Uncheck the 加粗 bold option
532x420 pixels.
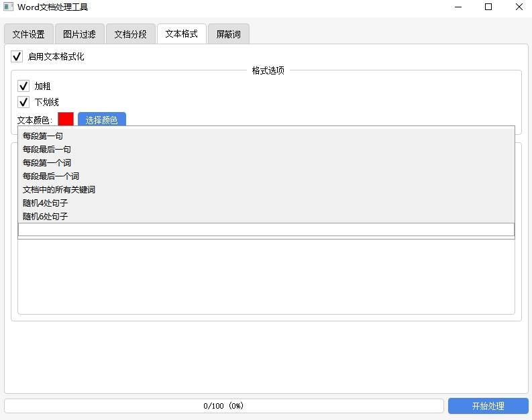23,86
